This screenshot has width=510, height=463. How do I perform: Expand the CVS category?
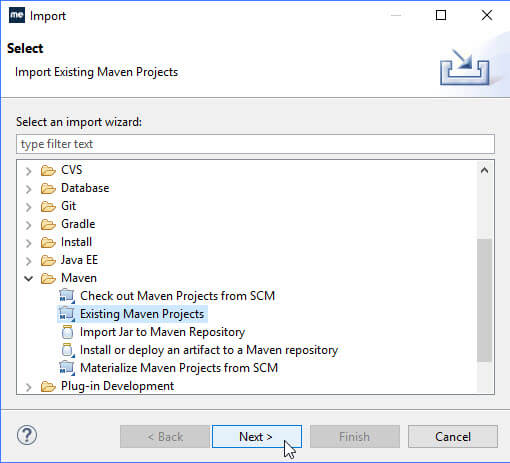(x=29, y=171)
